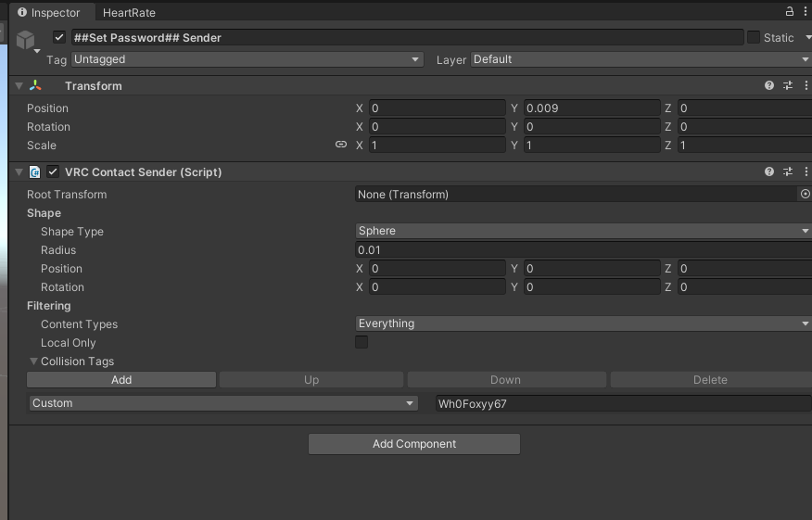The width and height of the screenshot is (812, 520).
Task: Toggle Scale constrained proportions link icon
Action: 341,146
